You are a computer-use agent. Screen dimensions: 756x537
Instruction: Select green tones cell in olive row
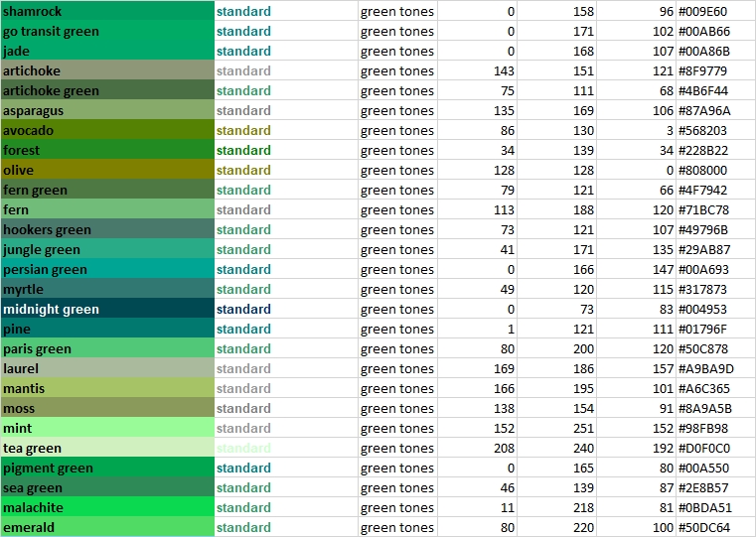pyautogui.click(x=397, y=170)
